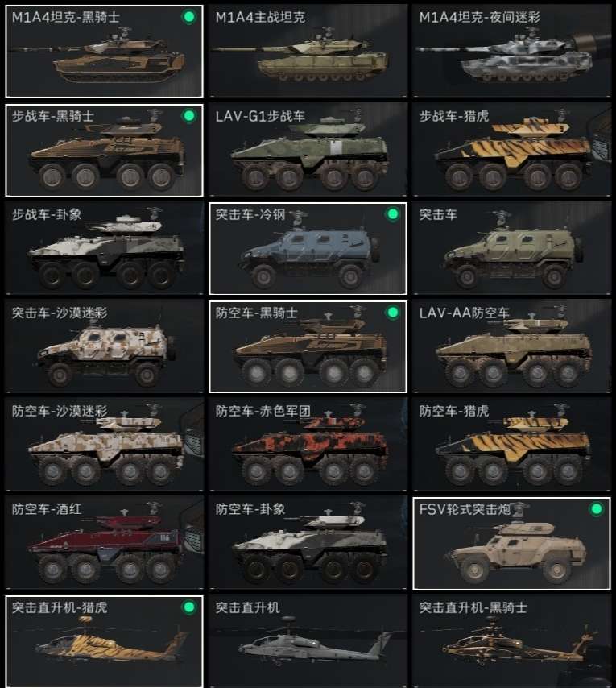Click the green dot on FSV轮式突击炮

596,509
